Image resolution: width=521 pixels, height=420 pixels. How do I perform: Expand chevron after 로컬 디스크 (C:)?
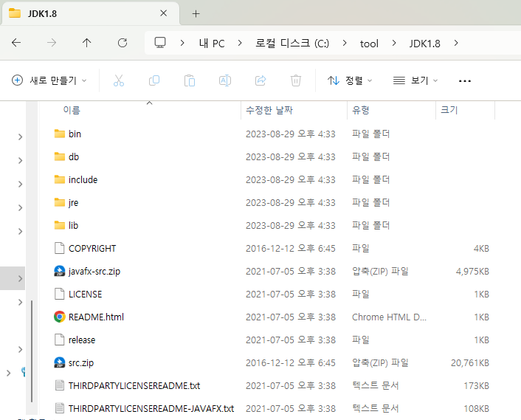pos(345,44)
